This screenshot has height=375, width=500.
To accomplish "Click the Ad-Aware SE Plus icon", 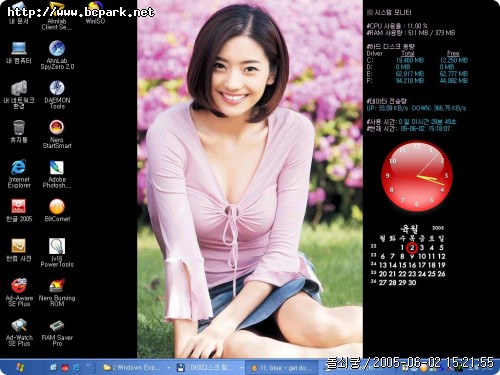I will (x=19, y=292).
